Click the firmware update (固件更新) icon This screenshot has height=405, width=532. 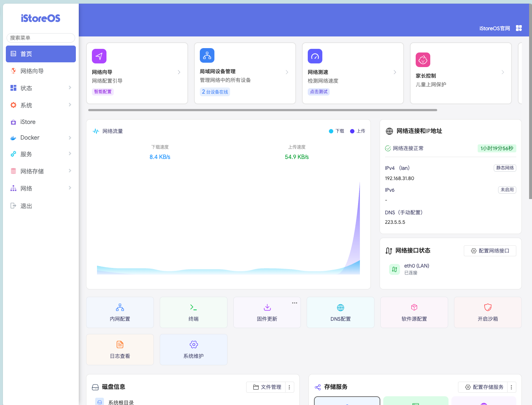267,308
